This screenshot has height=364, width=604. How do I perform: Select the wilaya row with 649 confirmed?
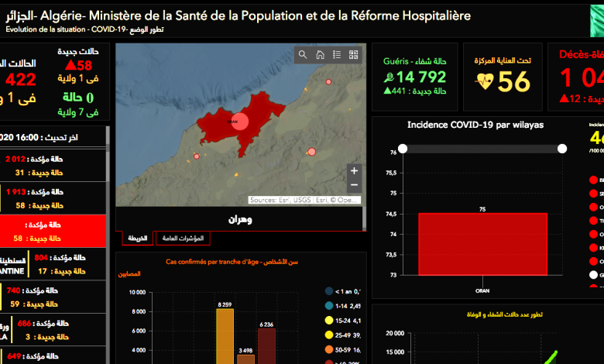pos(53,356)
